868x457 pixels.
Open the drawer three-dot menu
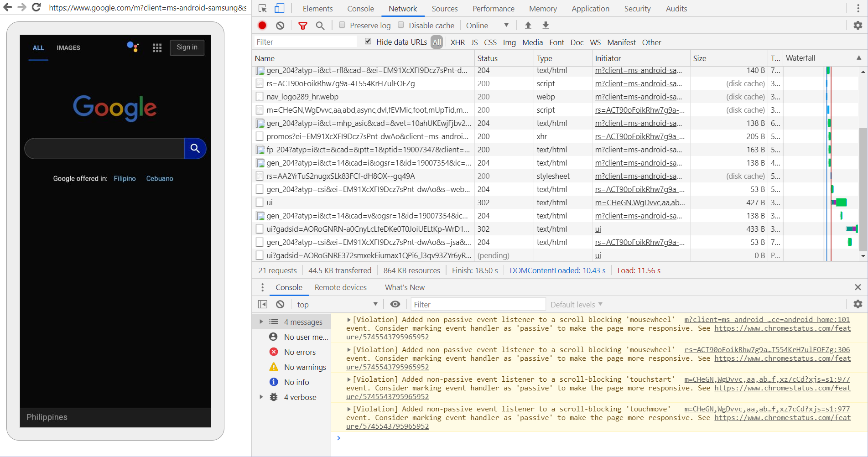262,287
